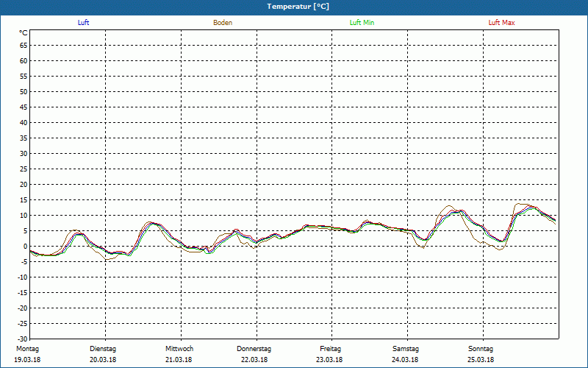Viewport: 588px width, 368px height.
Task: Click the Samstag day label
Action: pos(406,349)
